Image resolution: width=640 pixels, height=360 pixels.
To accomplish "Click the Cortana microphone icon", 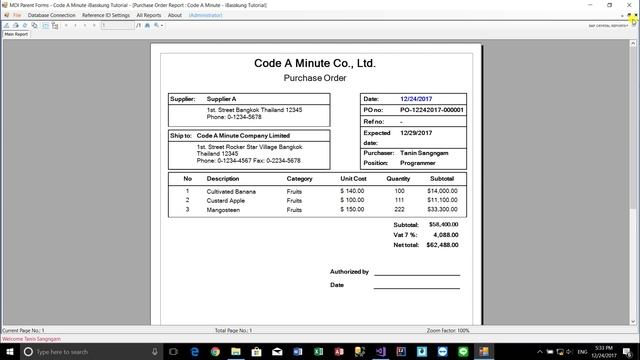I will coord(155,351).
